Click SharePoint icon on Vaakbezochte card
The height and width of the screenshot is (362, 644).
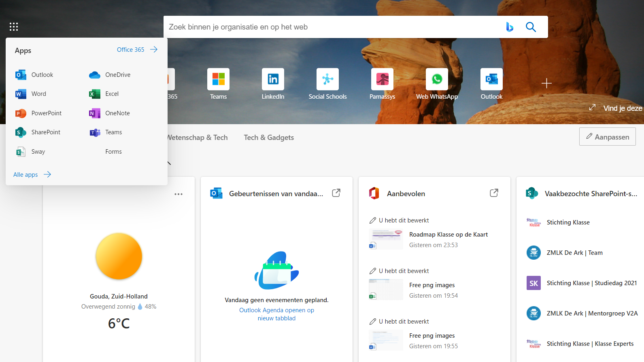(531, 193)
